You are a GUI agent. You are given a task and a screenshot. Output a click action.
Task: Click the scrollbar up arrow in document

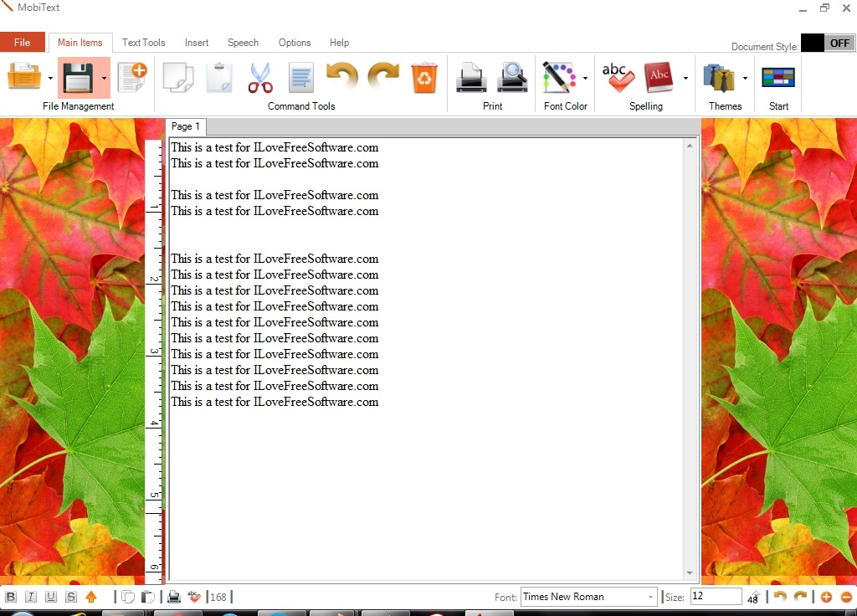690,146
